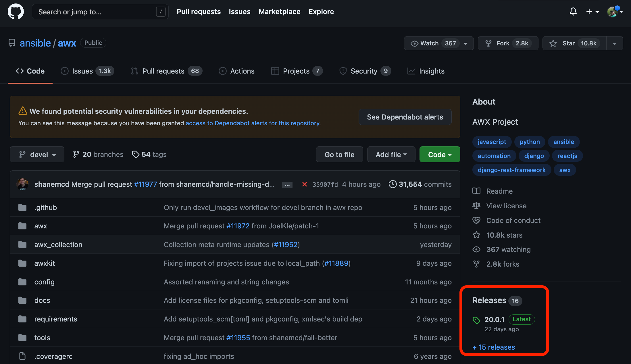
Task: Click shanemcd's commit avatar
Action: click(23, 184)
